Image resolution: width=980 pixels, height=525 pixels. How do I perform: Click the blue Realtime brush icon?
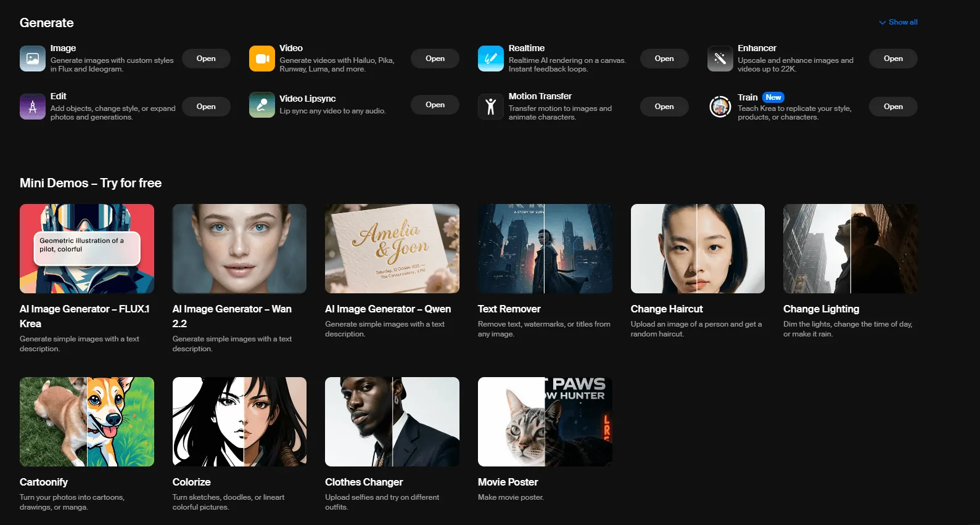pos(491,59)
